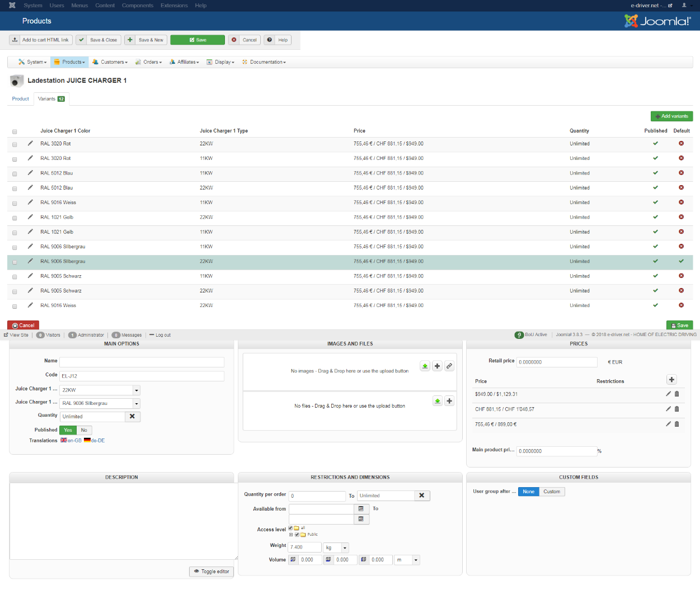Expand the weight unit kg dropdown

345,548
